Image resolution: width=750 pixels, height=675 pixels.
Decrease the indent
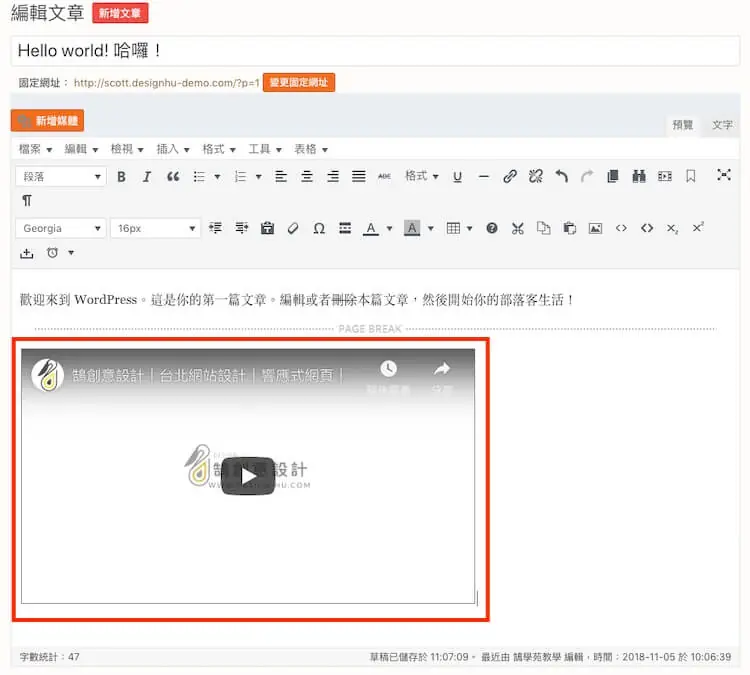215,228
